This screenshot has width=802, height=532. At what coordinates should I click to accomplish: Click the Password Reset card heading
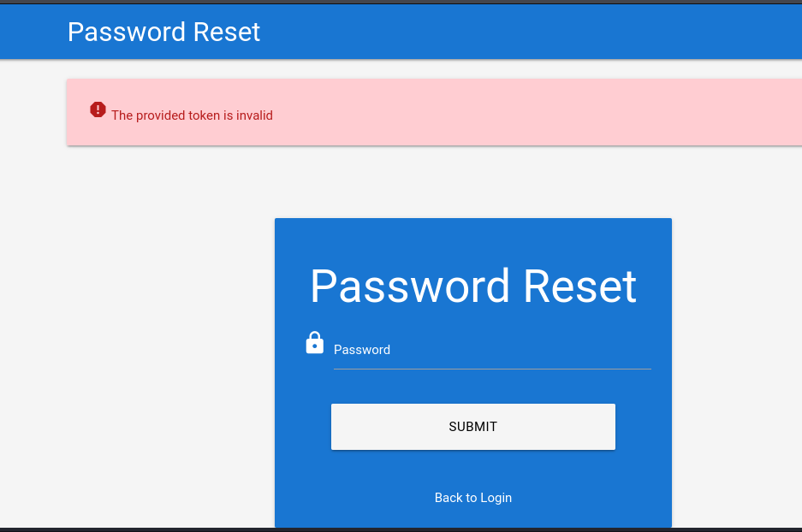click(x=472, y=287)
